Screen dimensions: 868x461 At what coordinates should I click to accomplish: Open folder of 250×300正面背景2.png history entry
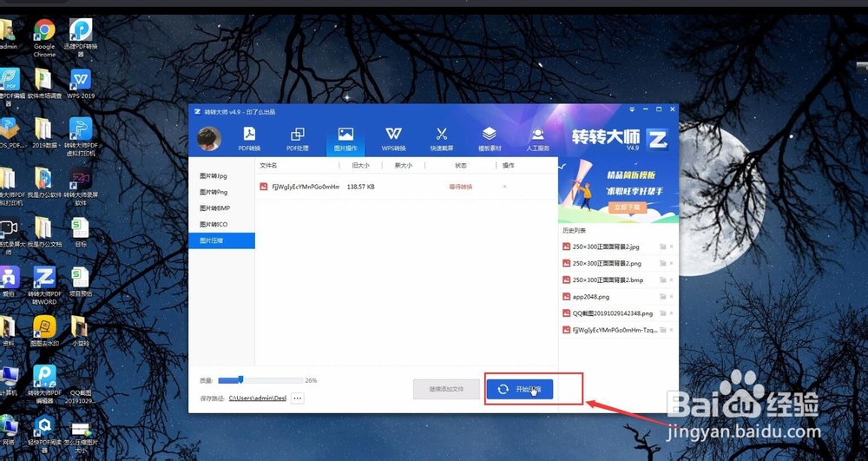tap(662, 263)
